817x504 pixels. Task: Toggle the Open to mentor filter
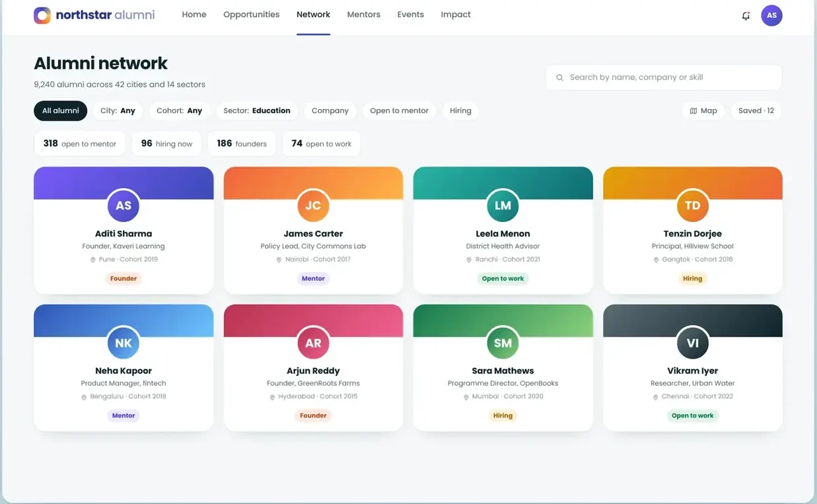click(399, 111)
